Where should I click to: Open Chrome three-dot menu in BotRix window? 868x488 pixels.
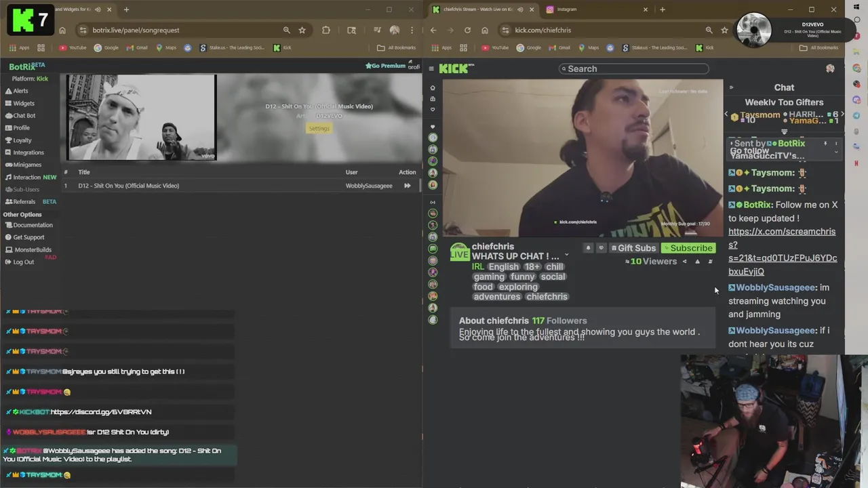(x=412, y=30)
